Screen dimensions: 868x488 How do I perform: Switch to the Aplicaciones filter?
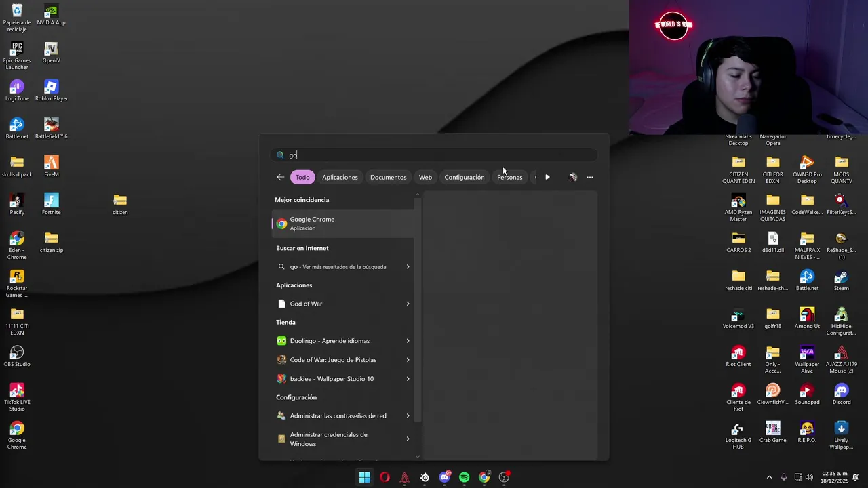(x=340, y=177)
